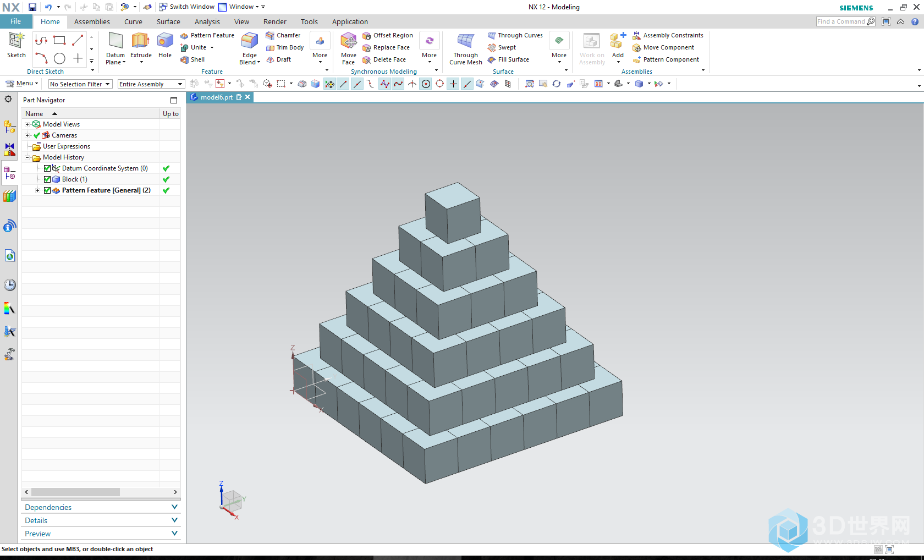
Task: Expand the Details panel
Action: (101, 520)
